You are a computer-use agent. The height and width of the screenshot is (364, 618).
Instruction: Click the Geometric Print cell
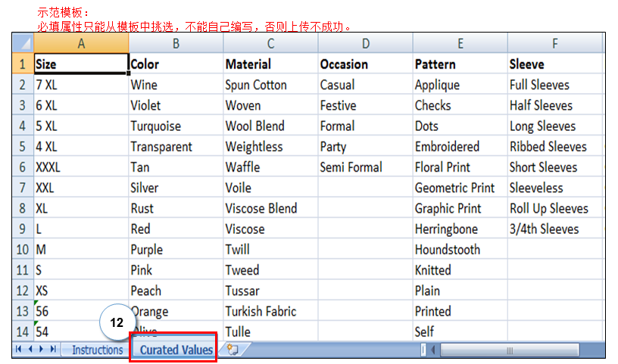point(460,187)
